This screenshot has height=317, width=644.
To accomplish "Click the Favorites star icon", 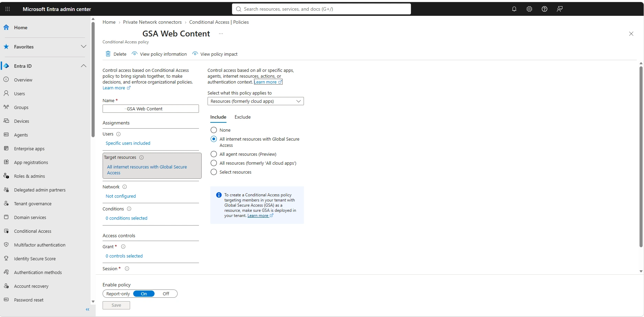I will tap(6, 46).
